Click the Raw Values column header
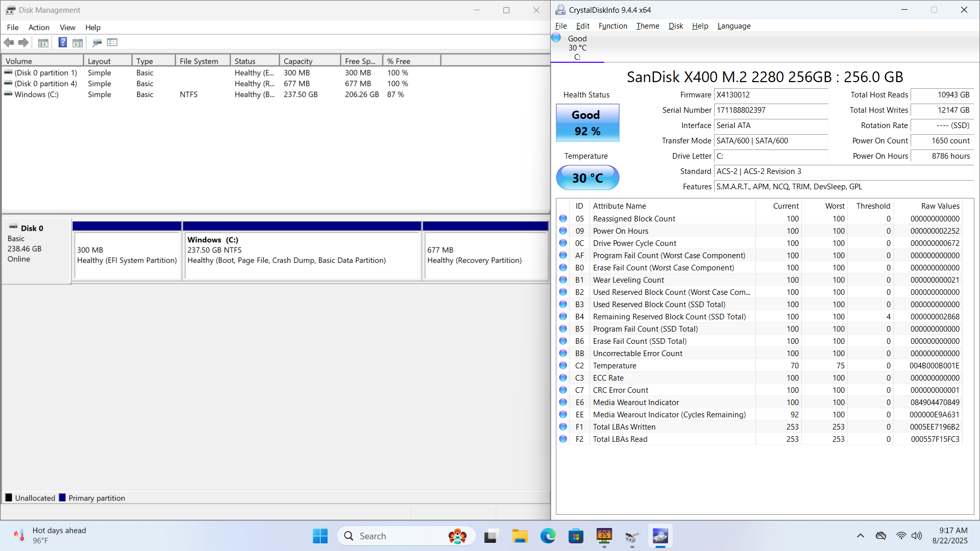The image size is (980, 551). (x=928, y=206)
